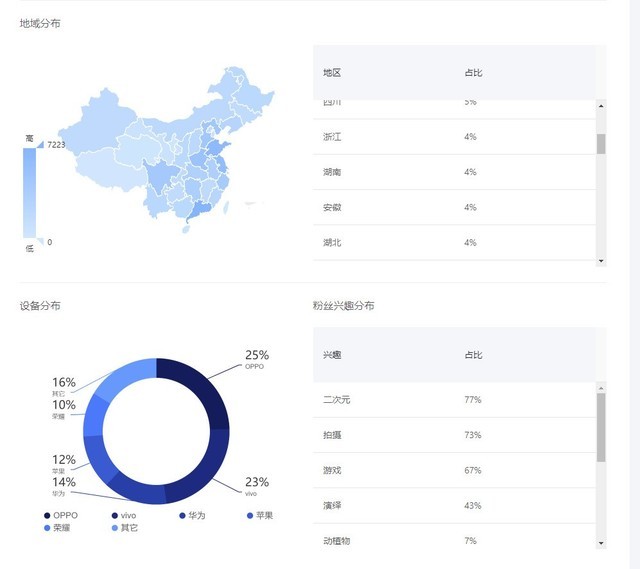Click the 兴趣 column header
The width and height of the screenshot is (640, 569).
point(332,355)
